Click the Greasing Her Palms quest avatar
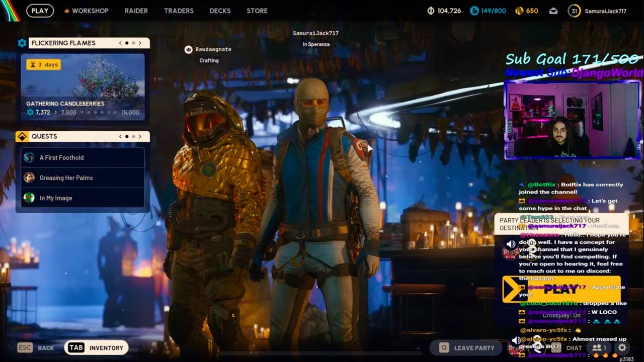Viewport: 644px width, 362px height. point(29,177)
